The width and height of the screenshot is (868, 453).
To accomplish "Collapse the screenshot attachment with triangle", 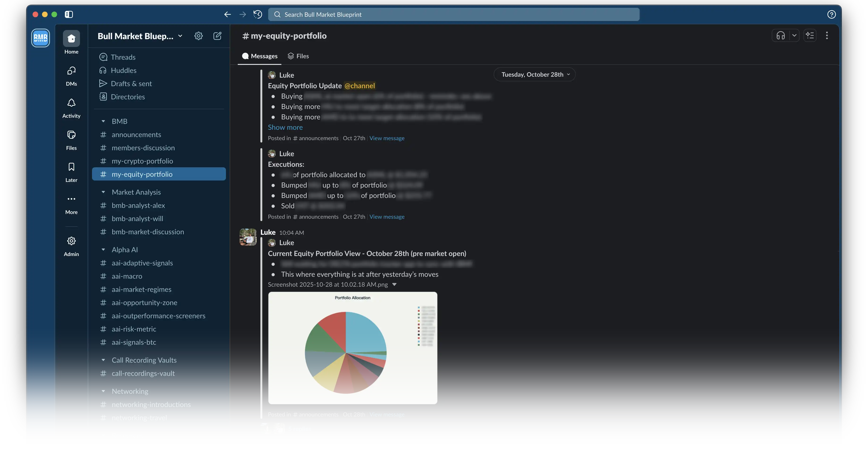I will coord(394,285).
